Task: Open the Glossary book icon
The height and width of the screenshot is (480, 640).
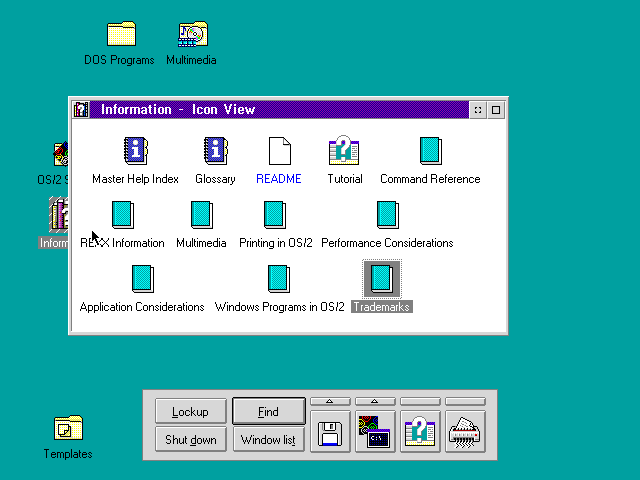Action: (216, 151)
